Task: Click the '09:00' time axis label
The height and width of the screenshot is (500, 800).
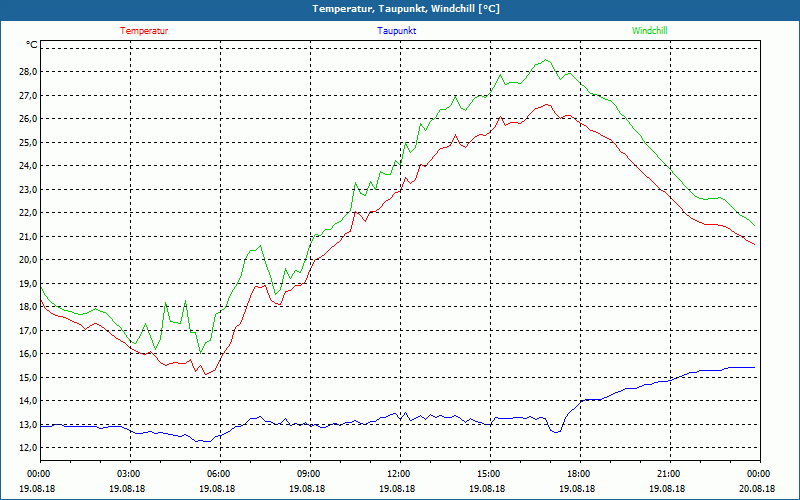Action: pos(307,474)
